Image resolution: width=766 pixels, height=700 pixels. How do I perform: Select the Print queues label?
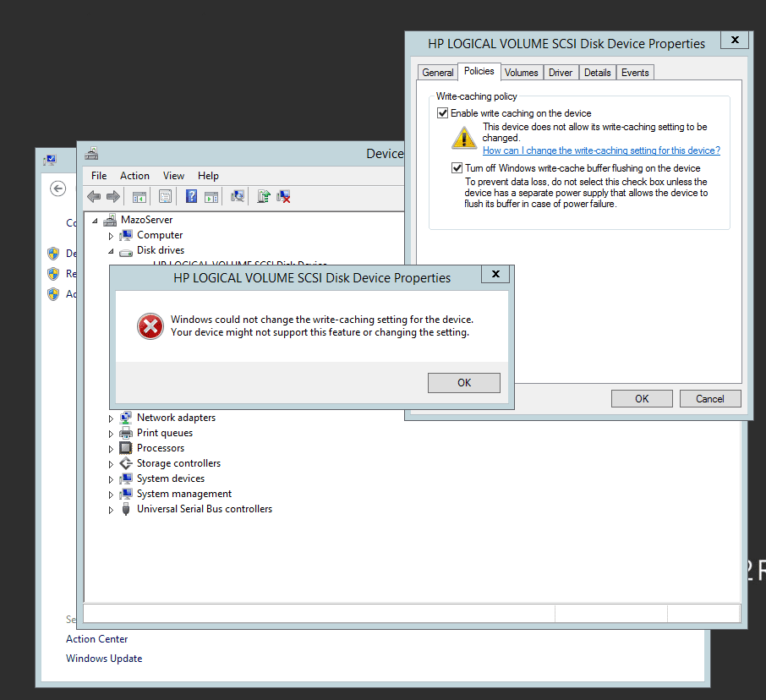165,433
